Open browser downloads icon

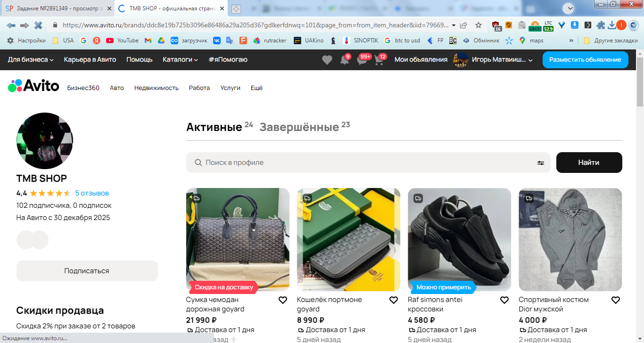(x=612, y=25)
